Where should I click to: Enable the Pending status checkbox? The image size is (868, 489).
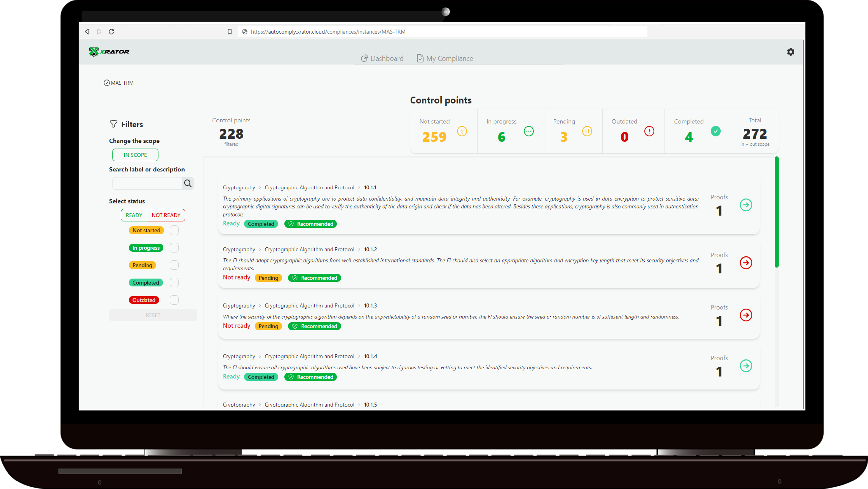pos(174,265)
